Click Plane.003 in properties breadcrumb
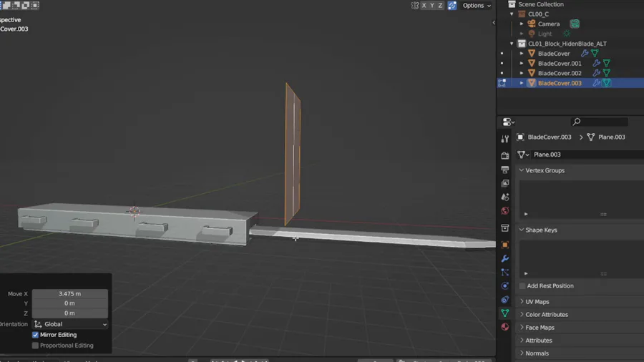 coord(612,137)
